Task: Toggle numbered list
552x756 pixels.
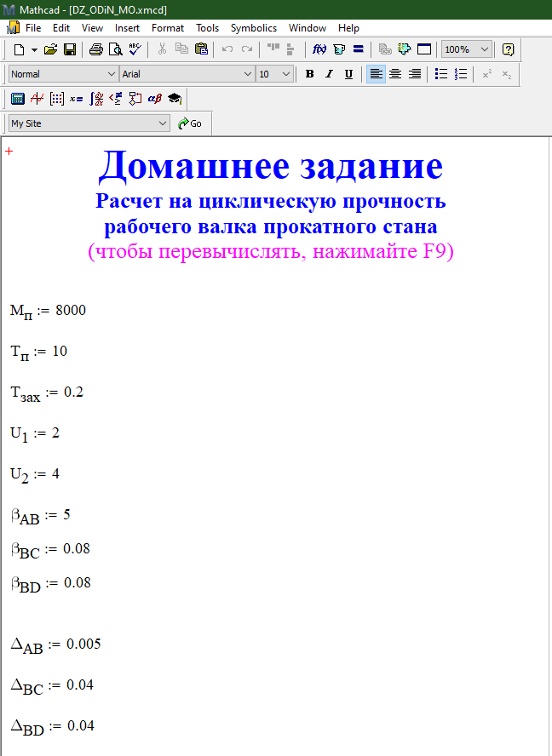Action: point(460,74)
